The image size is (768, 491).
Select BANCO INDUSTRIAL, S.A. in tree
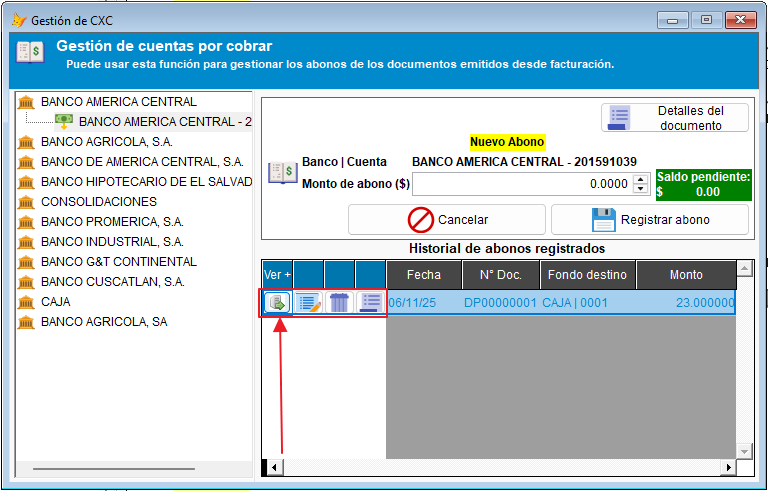click(x=112, y=242)
